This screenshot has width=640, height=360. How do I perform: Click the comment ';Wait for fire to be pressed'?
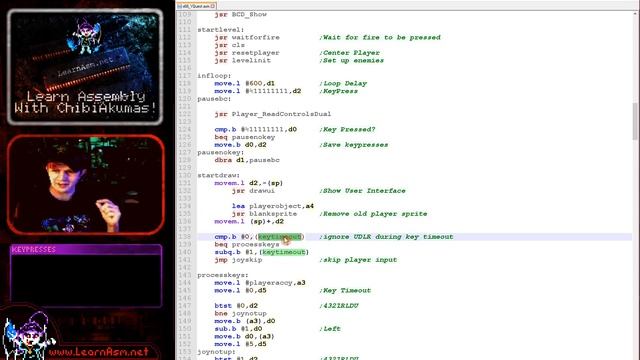380,38
